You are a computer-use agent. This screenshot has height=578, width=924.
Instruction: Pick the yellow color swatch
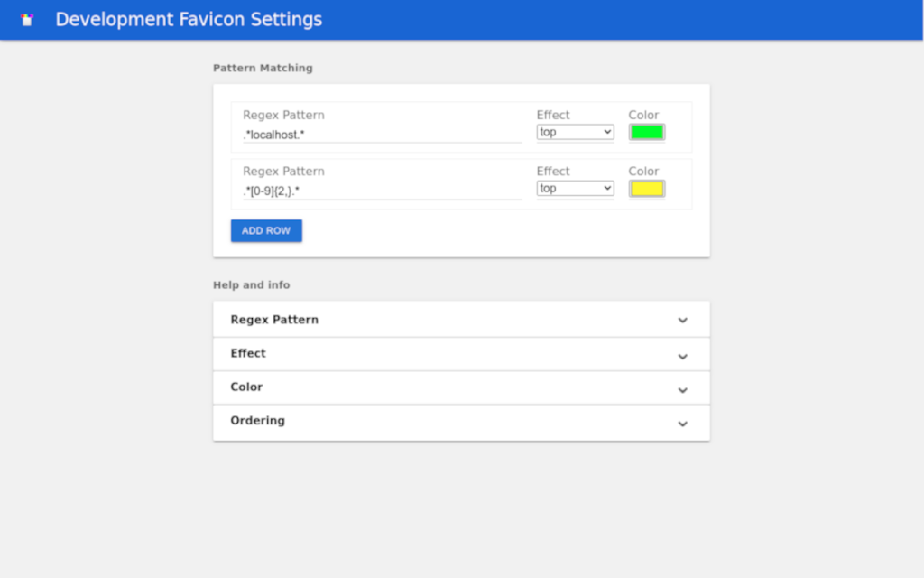point(646,189)
